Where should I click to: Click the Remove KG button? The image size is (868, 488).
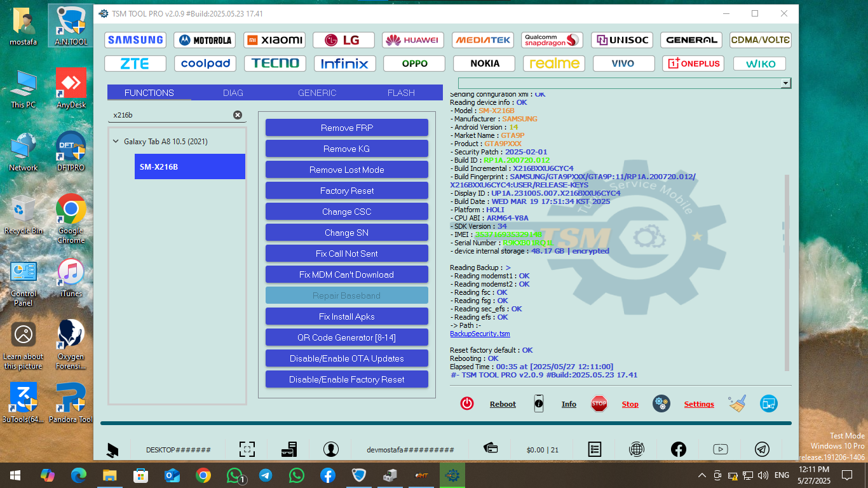[347, 149]
